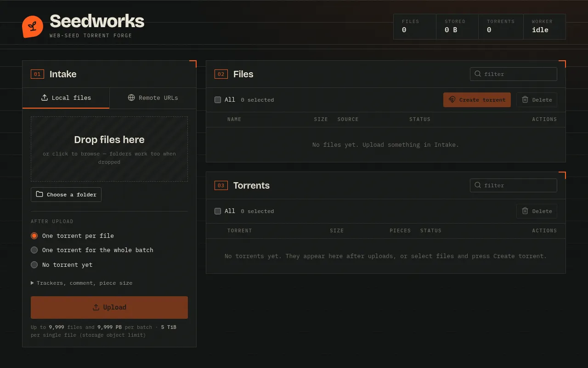The width and height of the screenshot is (588, 368).
Task: Click the Drop files here dropzone
Action: point(109,149)
